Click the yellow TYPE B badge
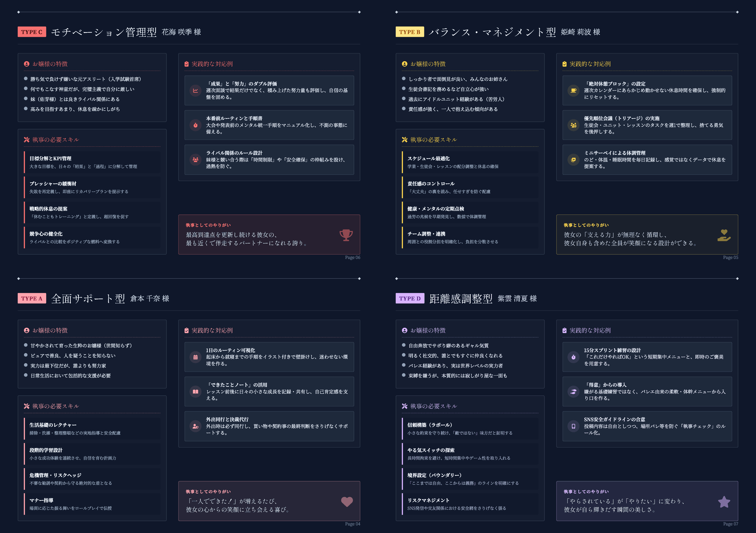This screenshot has width=756, height=533. [x=410, y=32]
